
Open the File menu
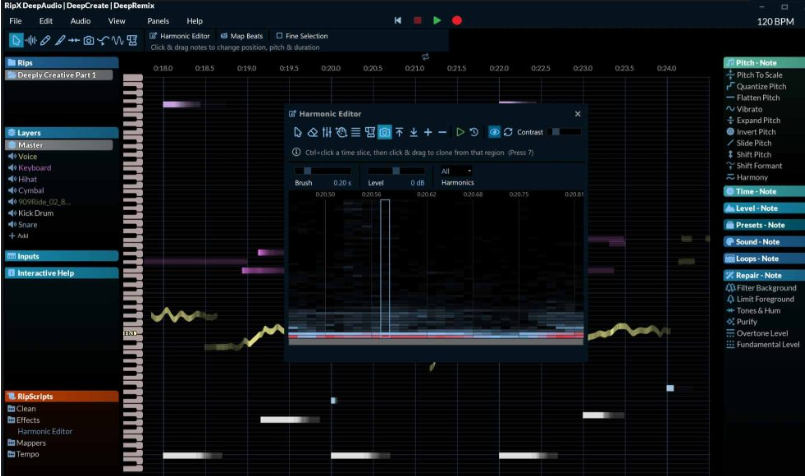pos(15,21)
